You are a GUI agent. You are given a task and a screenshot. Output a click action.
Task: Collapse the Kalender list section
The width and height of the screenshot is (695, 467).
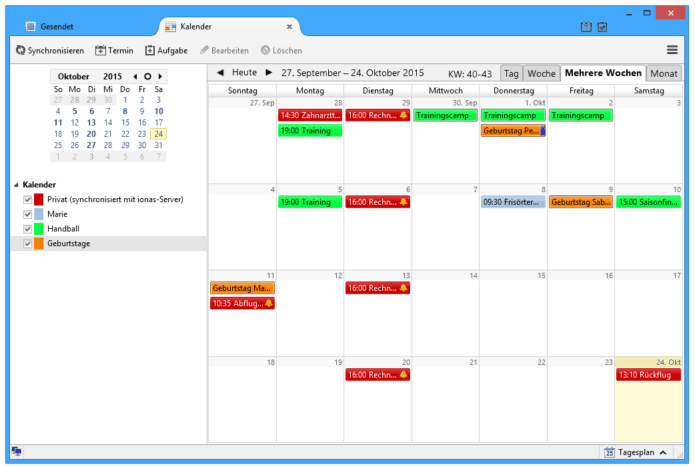coord(16,185)
